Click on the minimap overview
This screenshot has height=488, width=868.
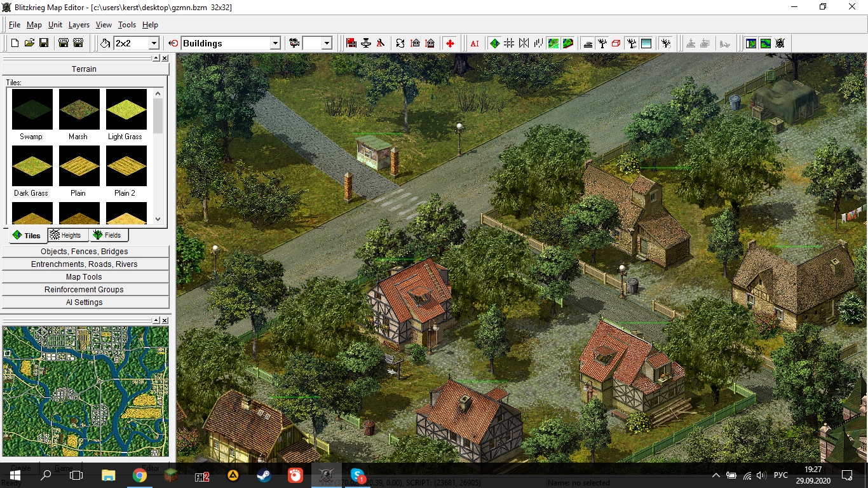tap(86, 391)
